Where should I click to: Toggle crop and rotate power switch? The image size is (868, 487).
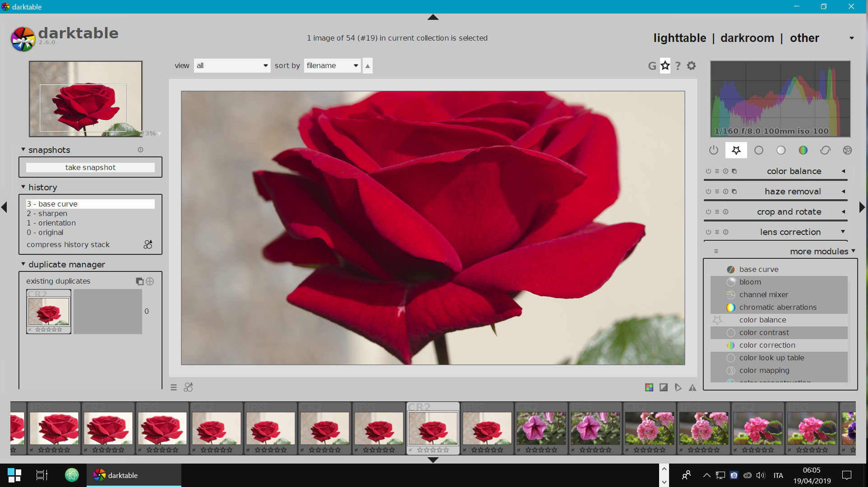tap(708, 212)
